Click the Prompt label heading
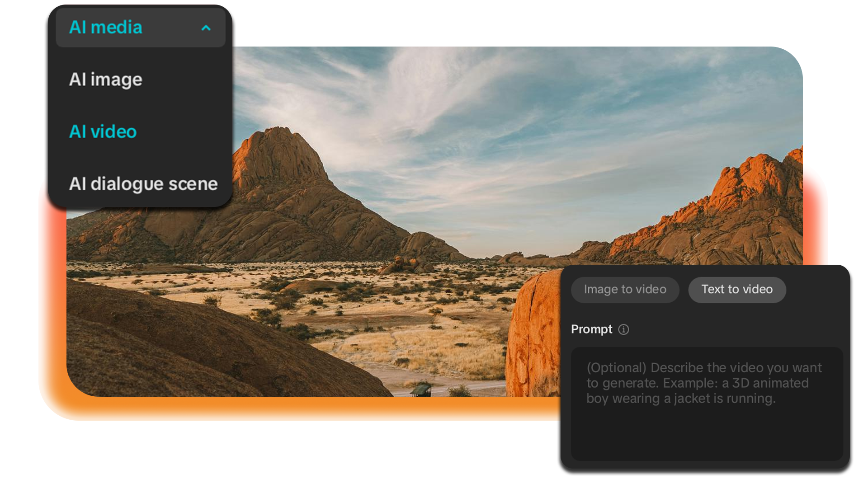This screenshot has height=488, width=868. click(591, 329)
